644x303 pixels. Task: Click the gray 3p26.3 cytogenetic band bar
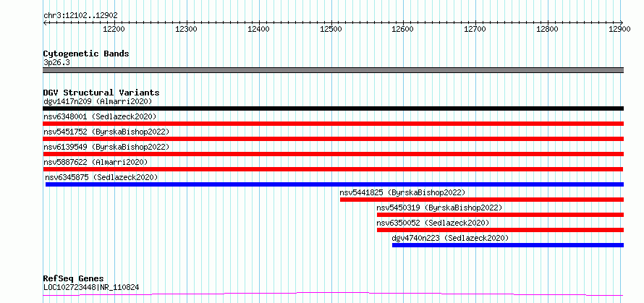coord(333,70)
